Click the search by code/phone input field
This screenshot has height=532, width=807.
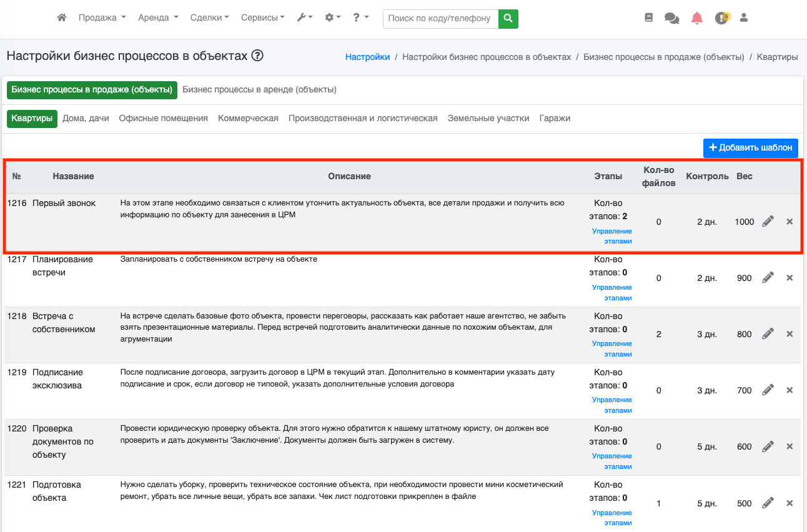(x=440, y=19)
